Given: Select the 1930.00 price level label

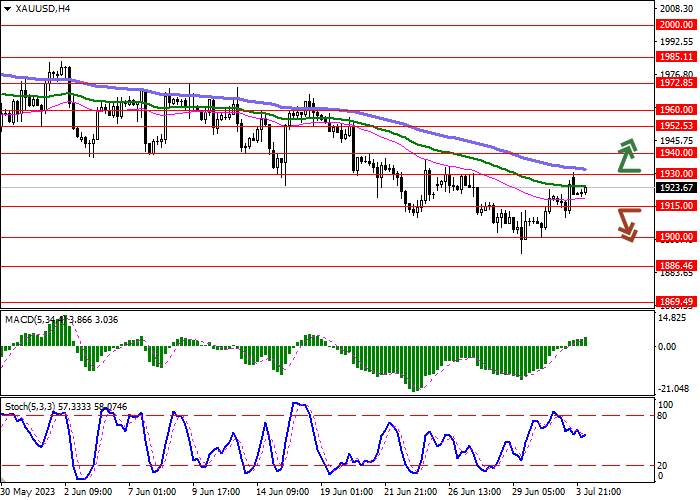Looking at the screenshot, I should point(676,174).
